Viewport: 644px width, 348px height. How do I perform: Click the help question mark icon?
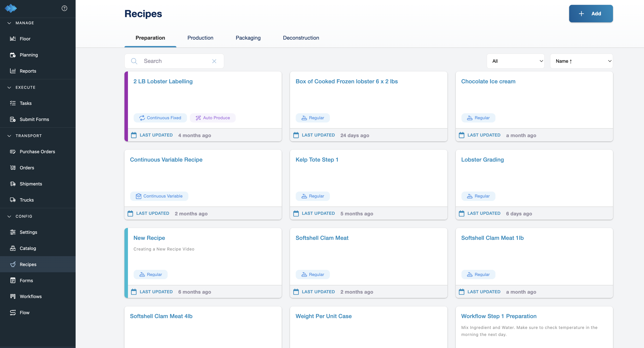64,8
